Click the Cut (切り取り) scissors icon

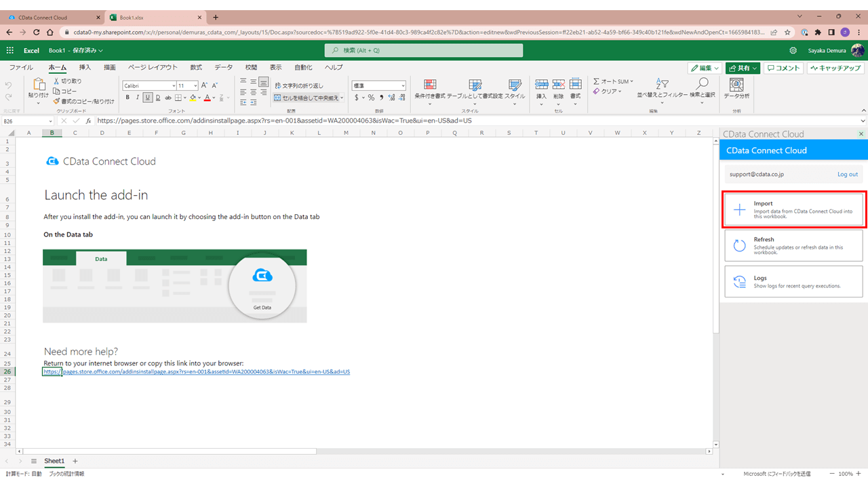click(56, 81)
